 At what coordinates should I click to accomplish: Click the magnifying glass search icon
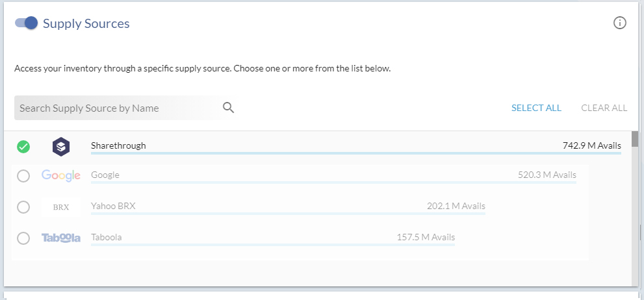coord(228,108)
